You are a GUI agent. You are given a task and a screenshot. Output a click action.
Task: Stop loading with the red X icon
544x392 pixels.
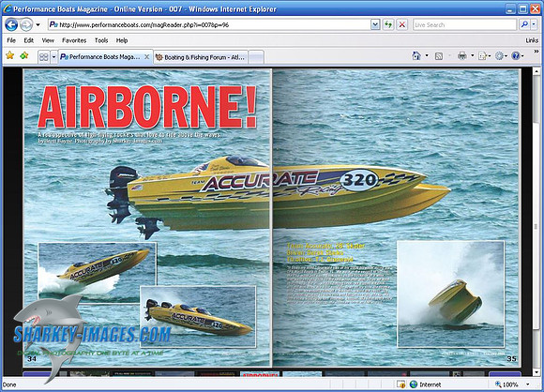coord(402,25)
